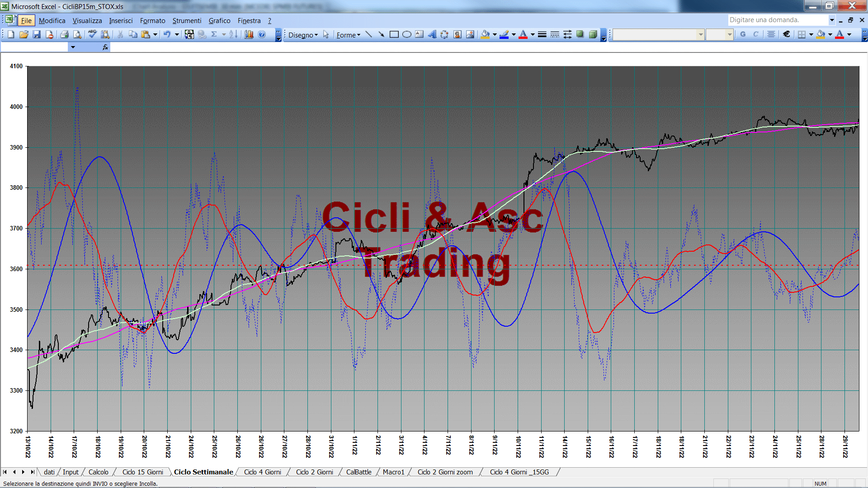The image size is (868, 488).
Task: Undo the last action
Action: 167,34
